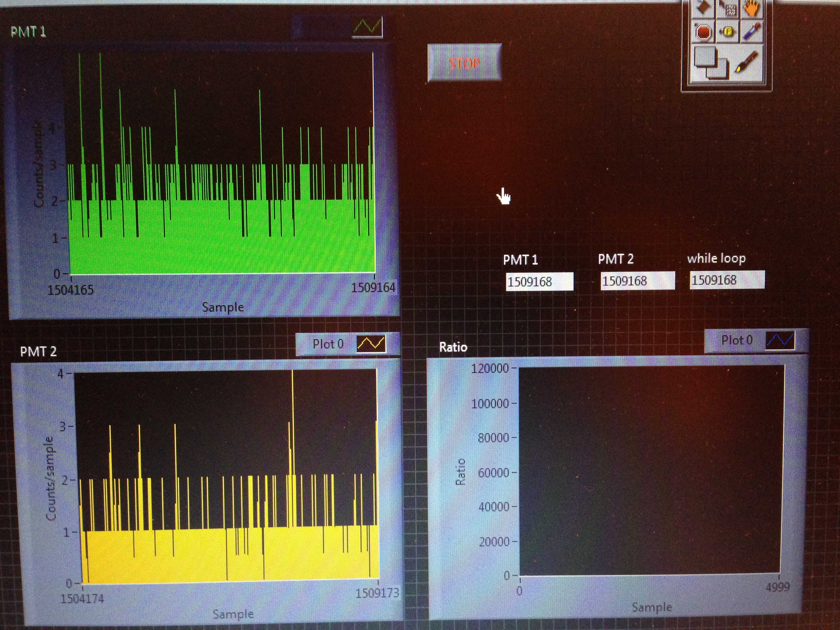This screenshot has height=630, width=840.
Task: Select the Set Color paintbrush tool
Action: click(747, 62)
